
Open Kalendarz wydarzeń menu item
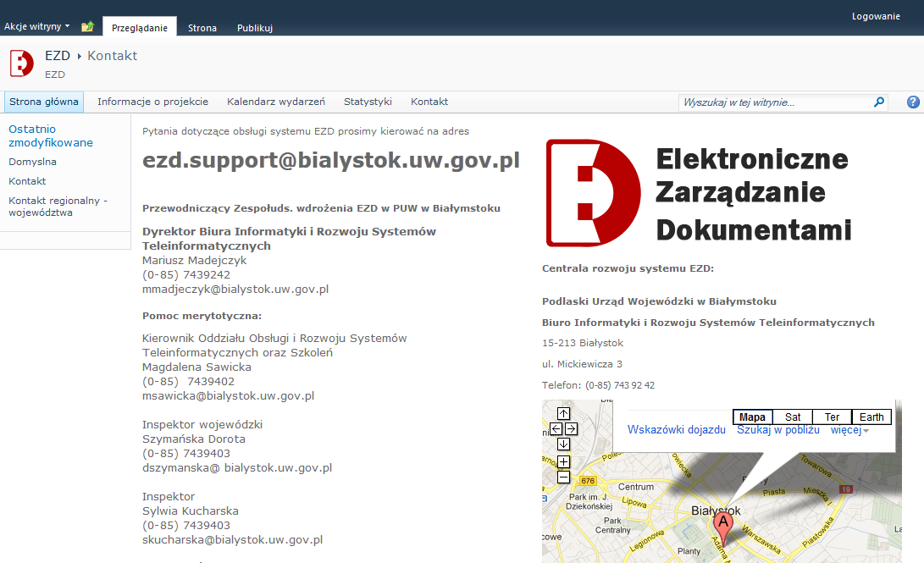click(276, 102)
